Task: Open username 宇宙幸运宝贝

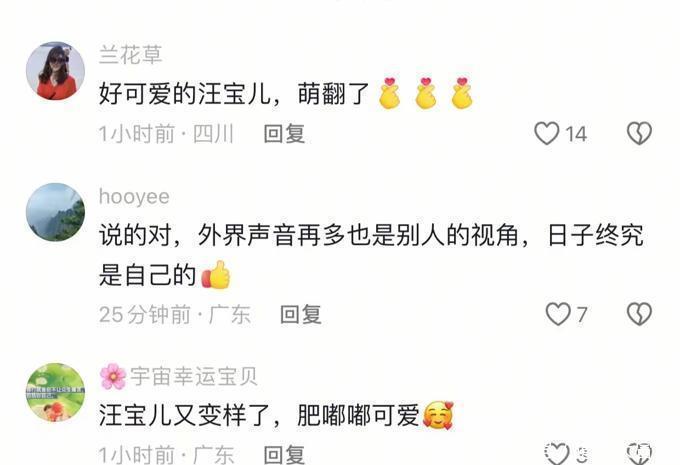Action: [194, 376]
